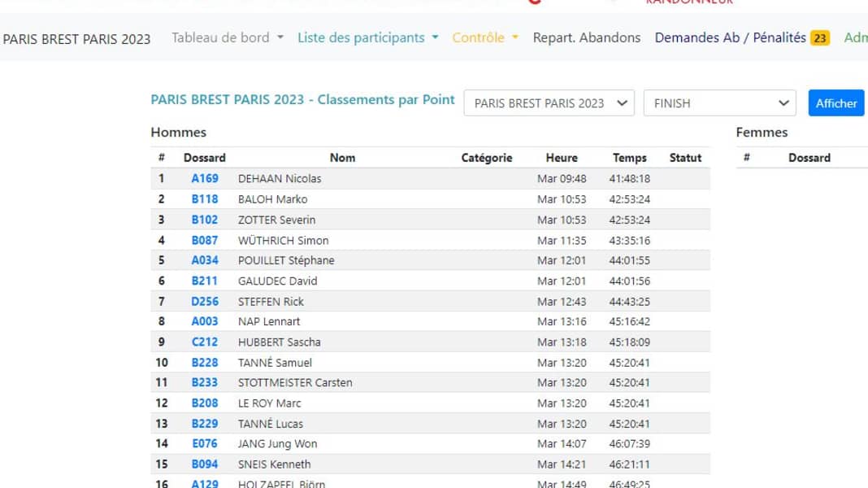
Task: Click arrival hour Mar 11:35
Action: 562,240
